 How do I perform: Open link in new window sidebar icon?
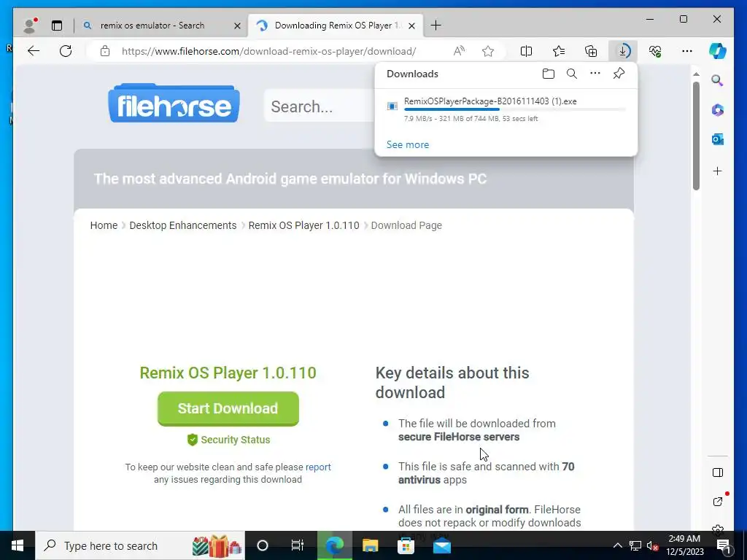coord(718,502)
